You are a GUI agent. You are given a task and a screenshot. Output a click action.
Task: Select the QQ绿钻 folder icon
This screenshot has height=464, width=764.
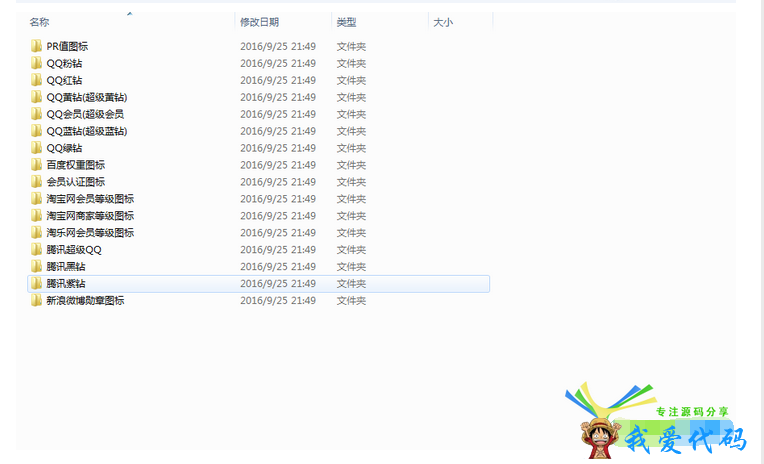36,148
